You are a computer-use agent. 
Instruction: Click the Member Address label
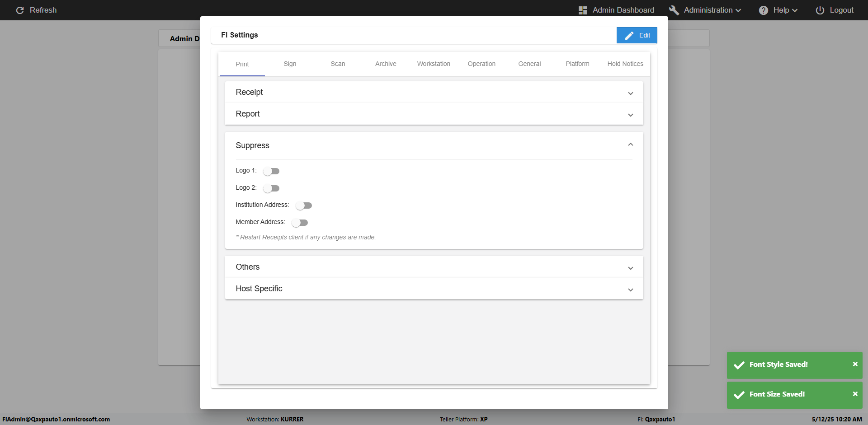[260, 222]
